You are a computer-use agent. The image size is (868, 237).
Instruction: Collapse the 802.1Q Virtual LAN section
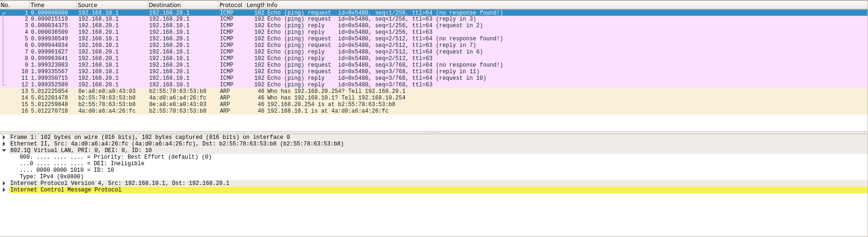point(4,151)
